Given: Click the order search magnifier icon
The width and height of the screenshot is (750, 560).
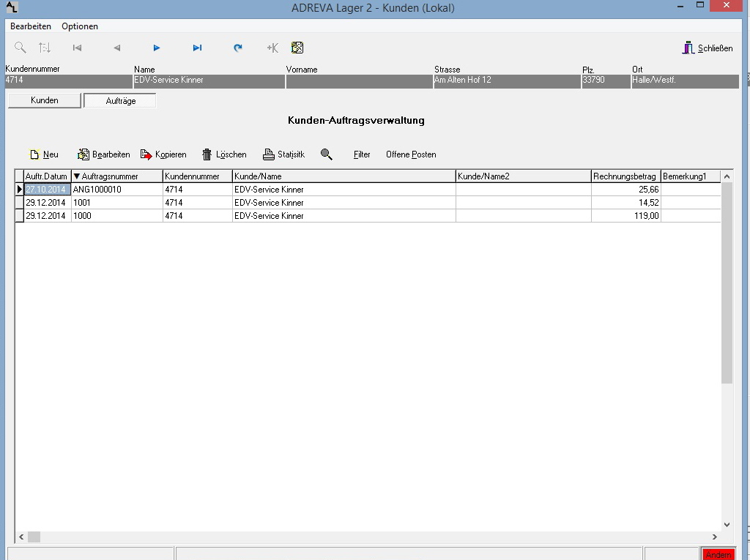Looking at the screenshot, I should [x=327, y=154].
